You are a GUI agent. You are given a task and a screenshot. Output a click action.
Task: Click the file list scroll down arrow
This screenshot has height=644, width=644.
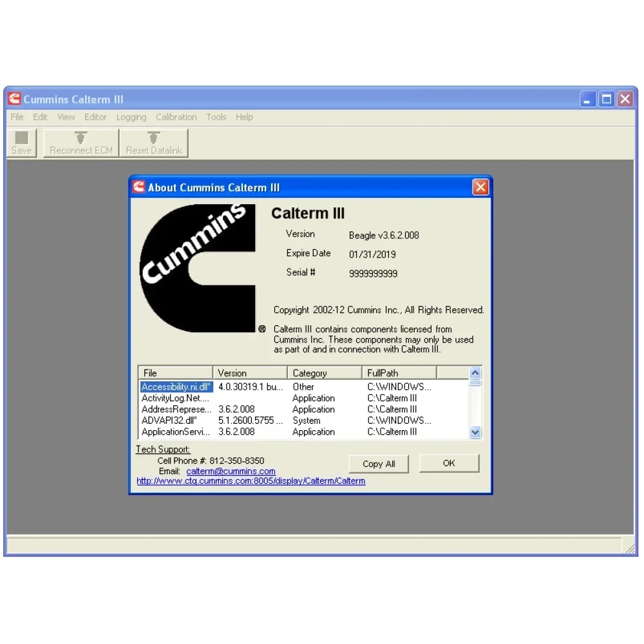tap(475, 432)
